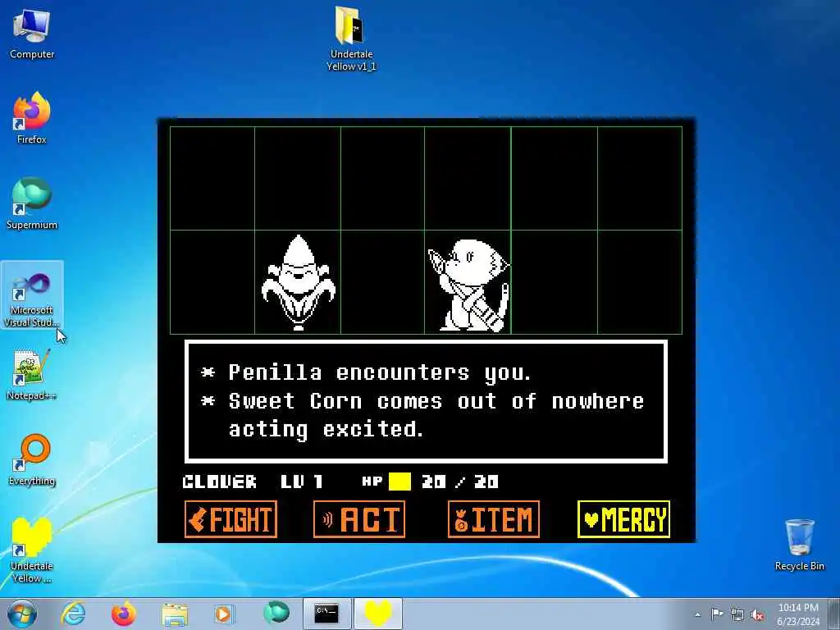
Task: Switch to the yellow heart game taskbar button
Action: point(378,614)
